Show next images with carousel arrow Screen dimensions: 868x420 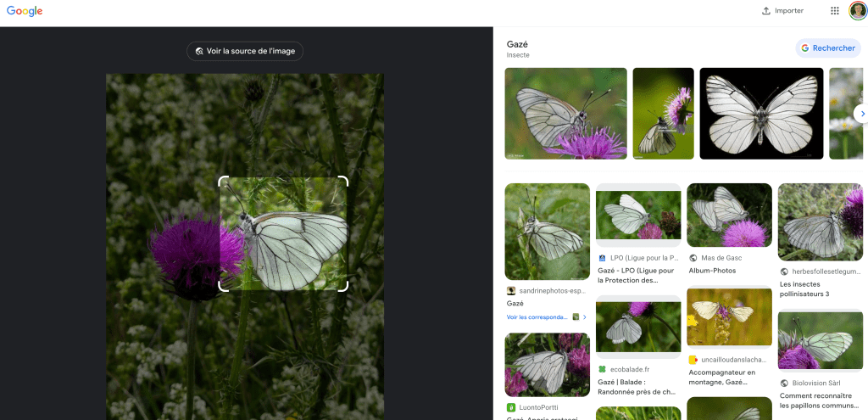pos(862,113)
